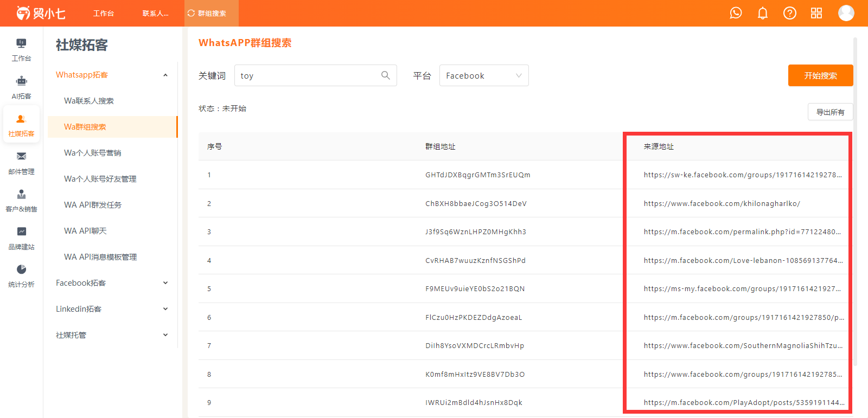Open Wa个人账号营销 menu item
Viewport: 868px width, 418px height.
93,153
